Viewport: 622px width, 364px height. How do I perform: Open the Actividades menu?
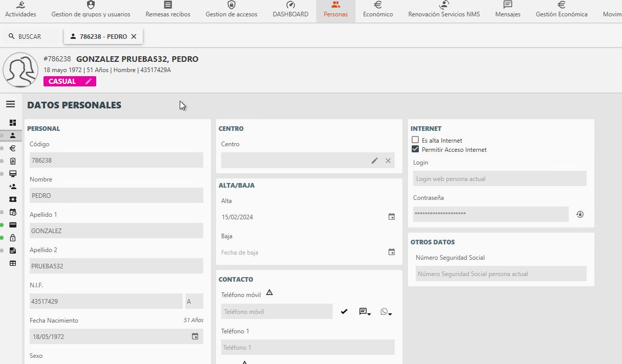tap(20, 10)
